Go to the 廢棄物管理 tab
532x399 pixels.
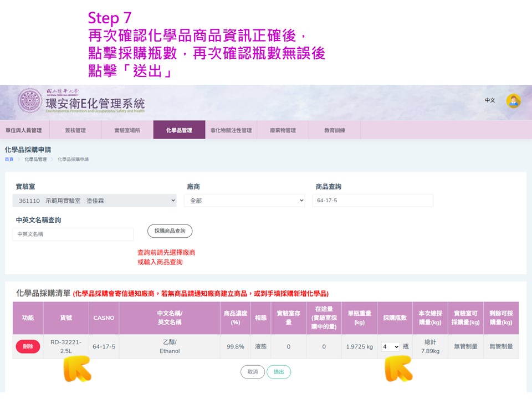pyautogui.click(x=283, y=130)
